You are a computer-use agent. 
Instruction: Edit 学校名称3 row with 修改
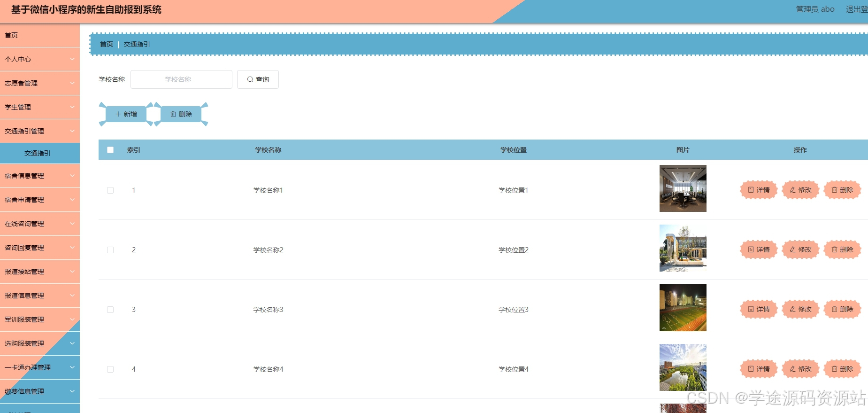pyautogui.click(x=800, y=309)
